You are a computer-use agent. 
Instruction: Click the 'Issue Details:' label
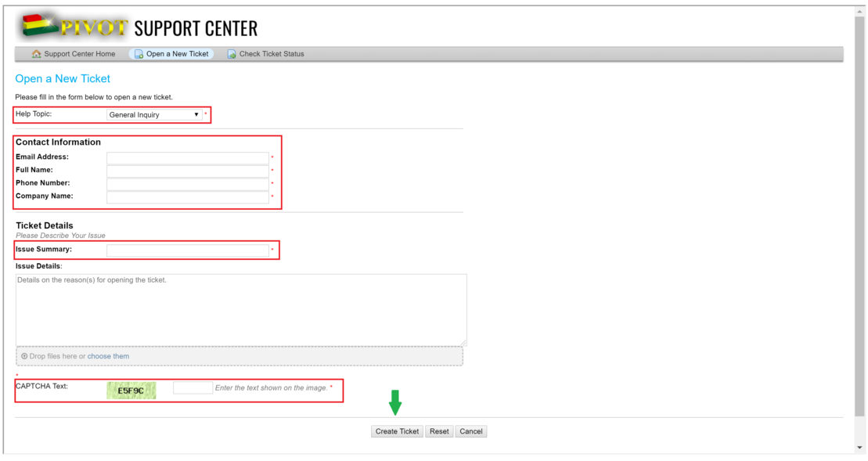point(39,266)
